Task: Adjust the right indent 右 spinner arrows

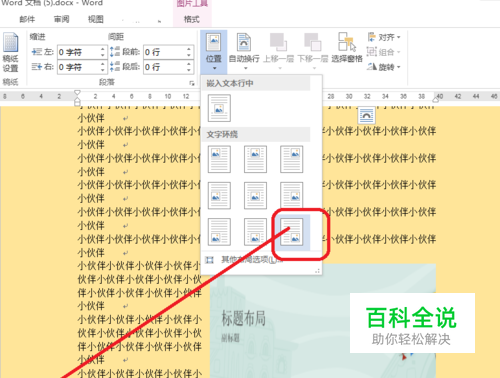Action: coord(103,67)
